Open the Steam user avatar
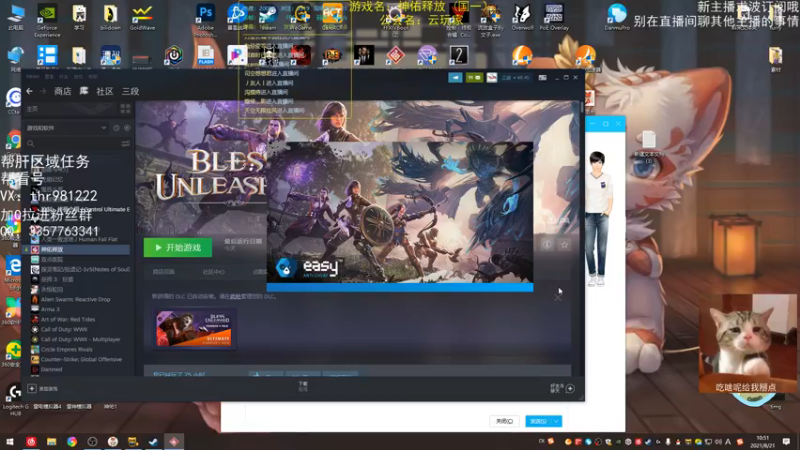The height and width of the screenshot is (450, 800). point(492,78)
